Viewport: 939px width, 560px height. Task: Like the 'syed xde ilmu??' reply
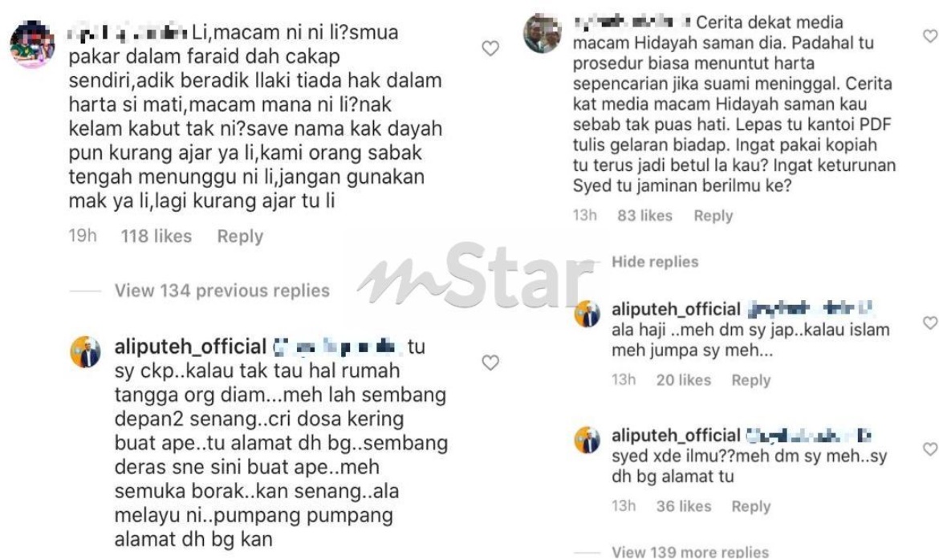[x=931, y=448]
